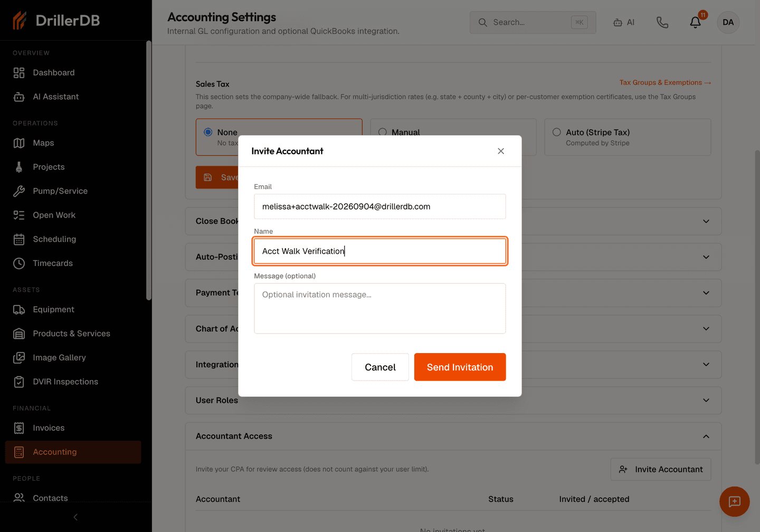Click the phone icon in header
This screenshot has width=760, height=532.
[662, 22]
